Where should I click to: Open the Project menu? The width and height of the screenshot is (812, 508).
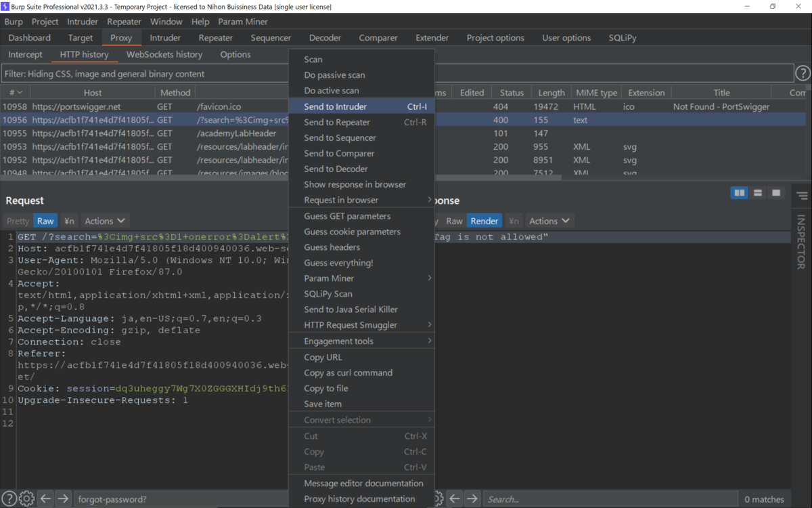click(x=45, y=22)
